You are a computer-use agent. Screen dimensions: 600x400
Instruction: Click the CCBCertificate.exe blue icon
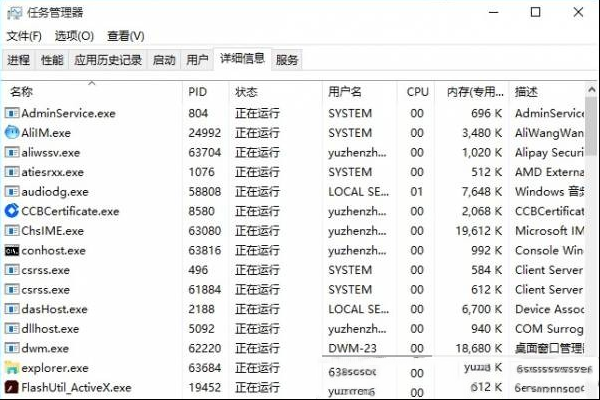tap(11, 211)
